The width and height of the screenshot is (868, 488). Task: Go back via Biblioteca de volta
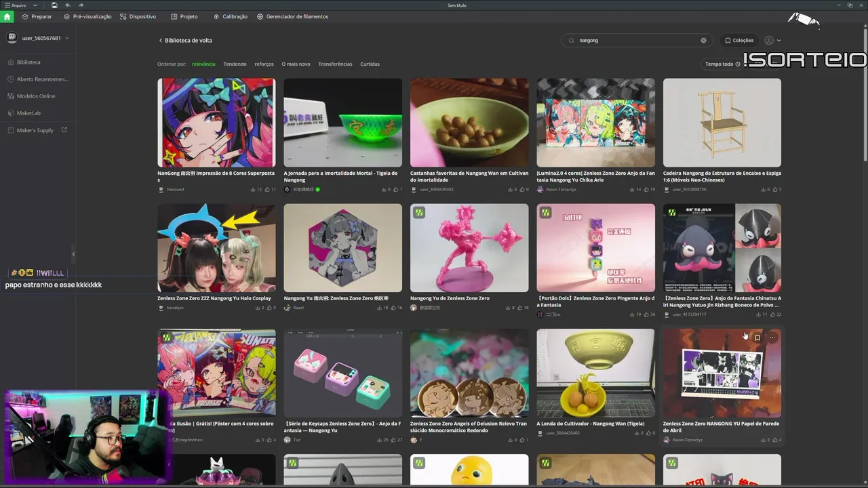(x=185, y=41)
